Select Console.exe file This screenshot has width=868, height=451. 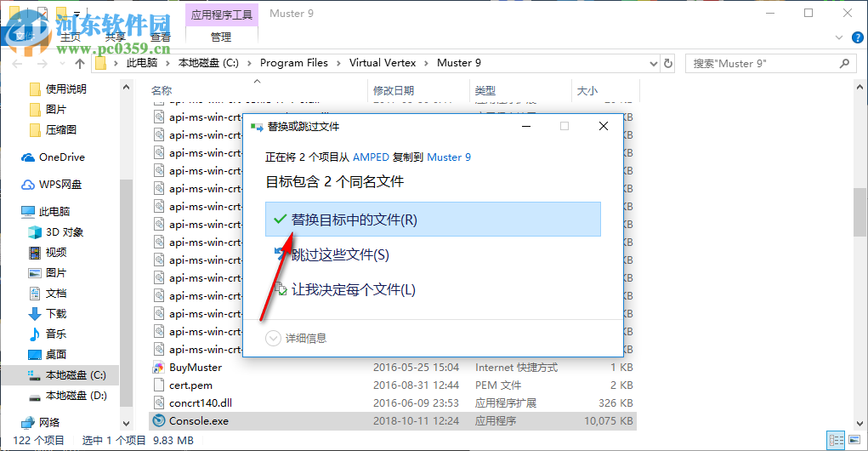pyautogui.click(x=393, y=421)
